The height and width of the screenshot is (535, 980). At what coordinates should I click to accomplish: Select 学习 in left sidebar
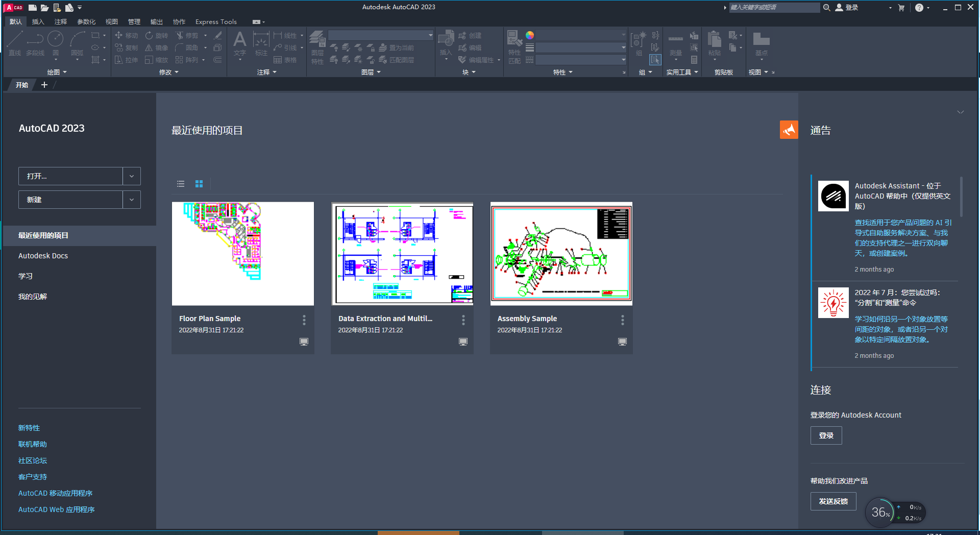[26, 276]
